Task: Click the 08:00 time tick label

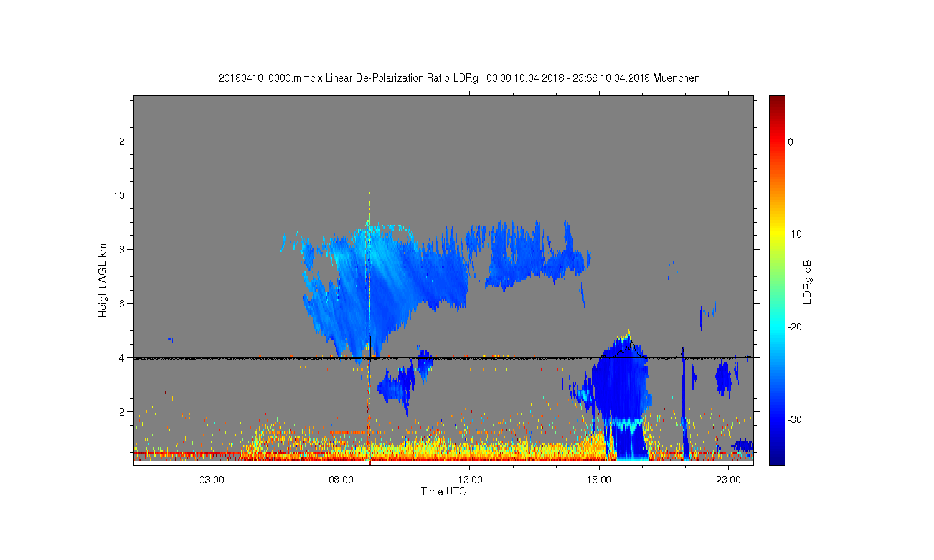Action: coord(341,480)
